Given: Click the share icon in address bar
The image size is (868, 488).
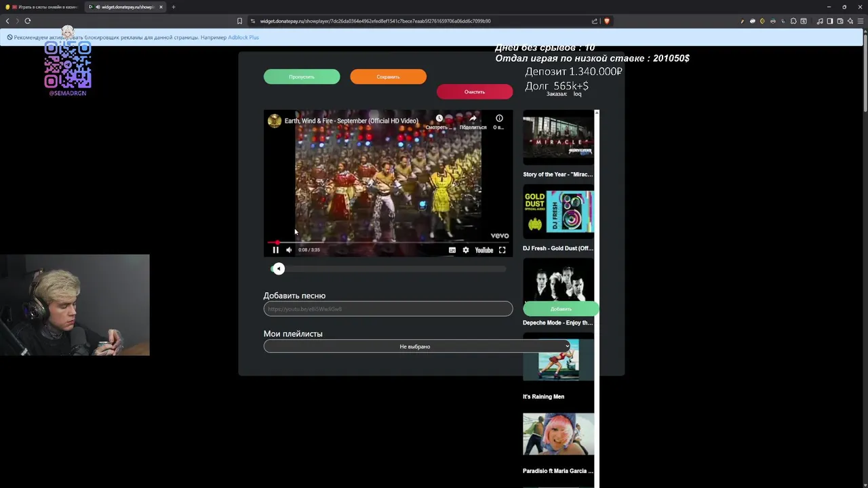Looking at the screenshot, I should pos(595,21).
